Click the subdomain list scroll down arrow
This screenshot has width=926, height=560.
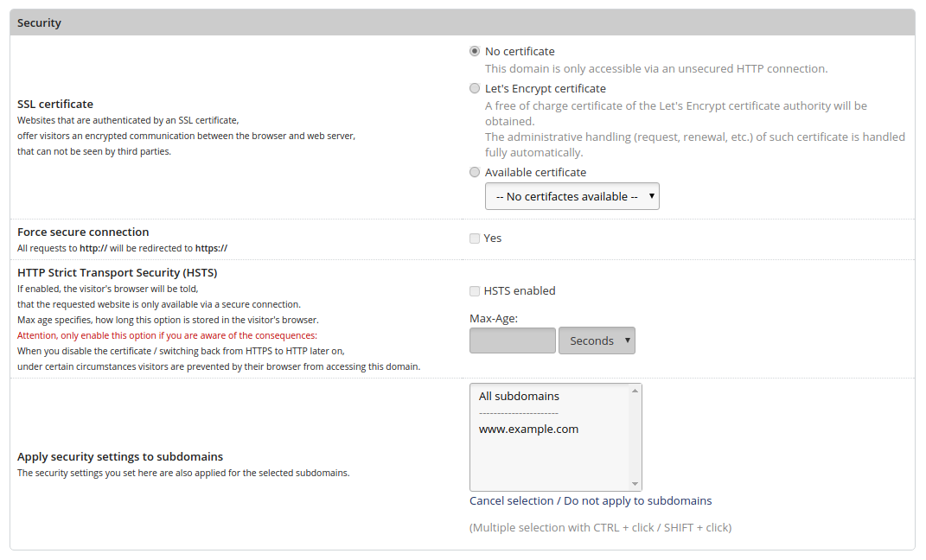click(x=635, y=484)
